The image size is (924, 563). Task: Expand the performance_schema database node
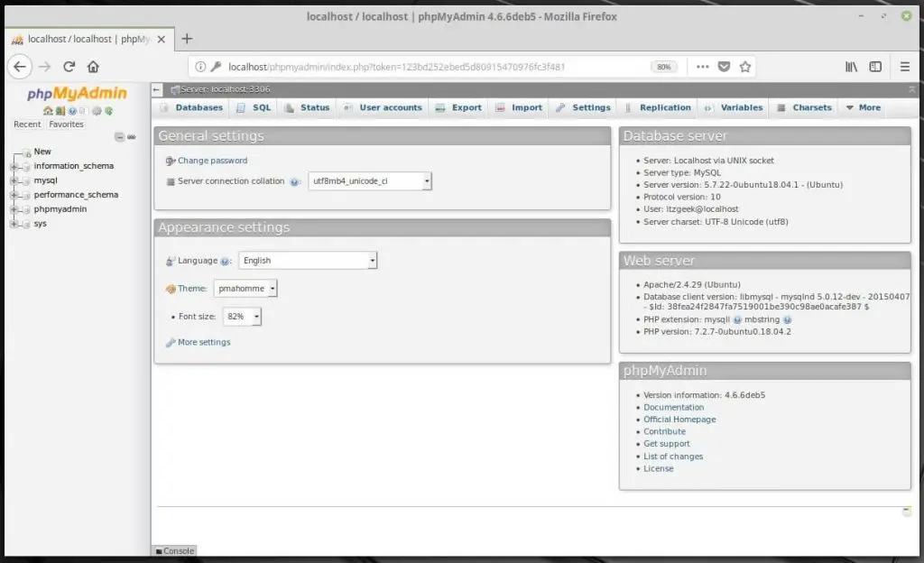pyautogui.click(x=14, y=195)
